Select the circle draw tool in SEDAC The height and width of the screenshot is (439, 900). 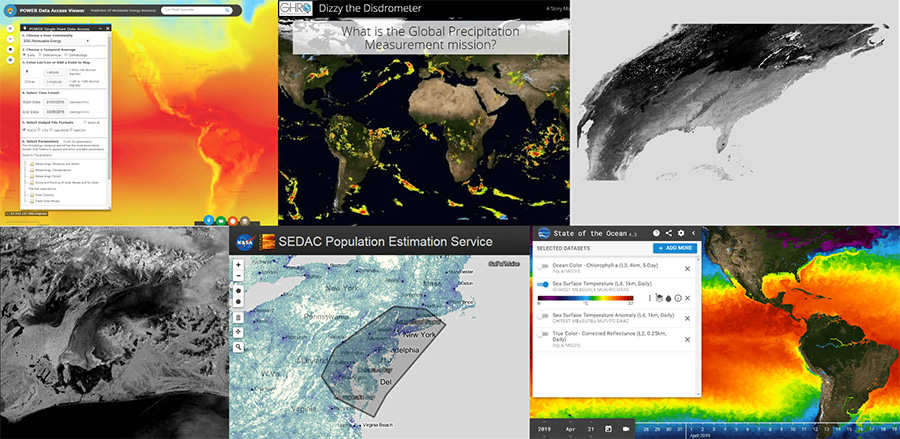click(238, 301)
